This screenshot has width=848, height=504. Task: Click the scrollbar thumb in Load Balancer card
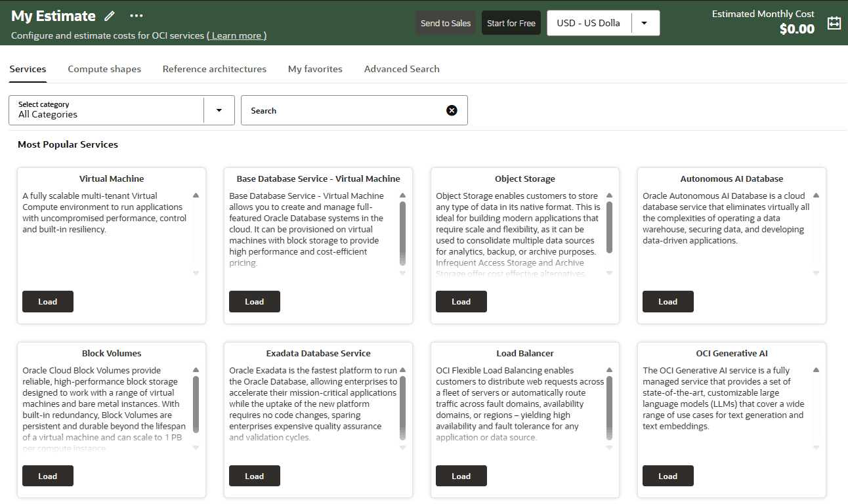tap(609, 408)
